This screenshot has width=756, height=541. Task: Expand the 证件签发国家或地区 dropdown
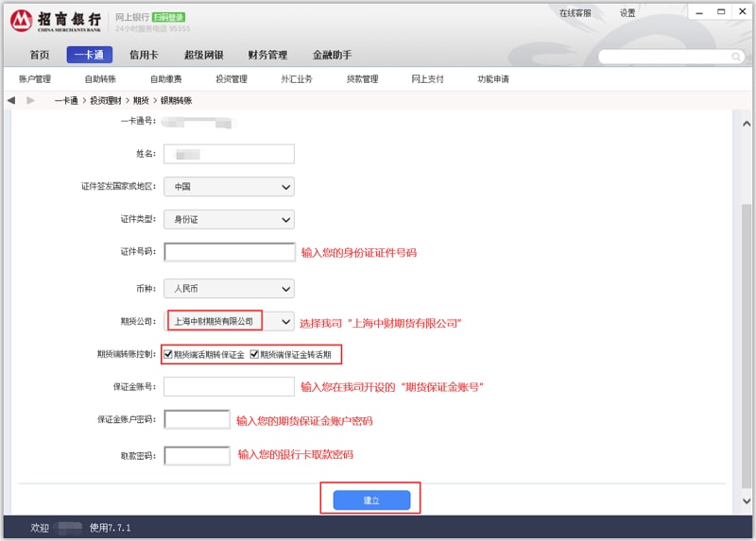coord(229,187)
